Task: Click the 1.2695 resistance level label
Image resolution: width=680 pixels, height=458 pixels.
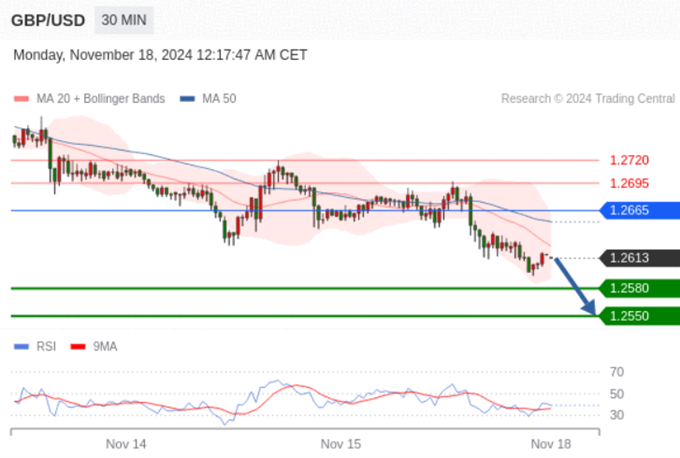Action: click(x=629, y=183)
